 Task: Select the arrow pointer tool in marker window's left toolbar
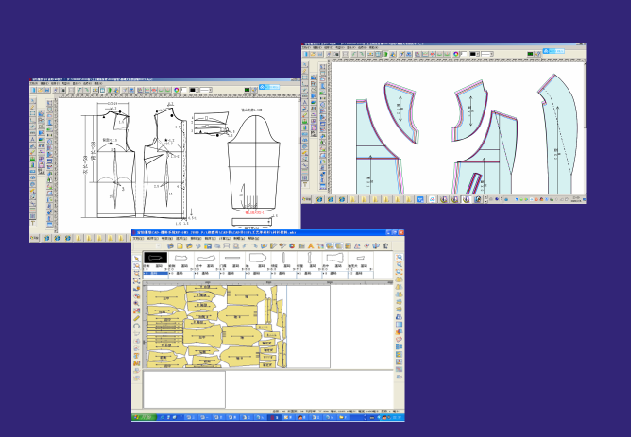tap(137, 259)
